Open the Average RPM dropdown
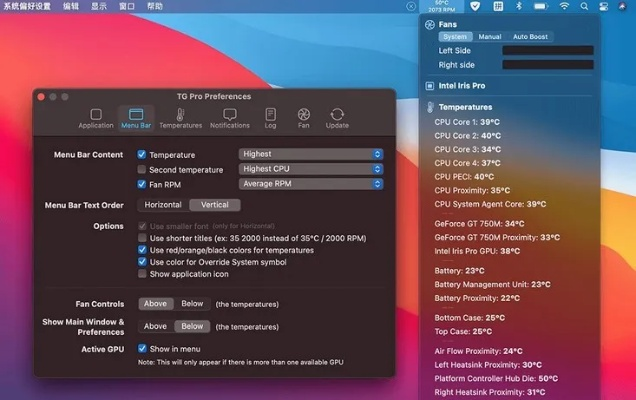 click(311, 184)
